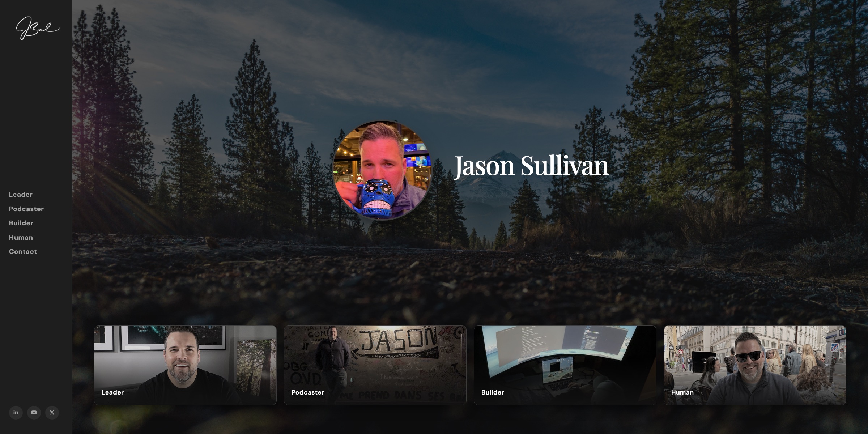Go to Leader in sidebar menu
868x434 pixels.
click(x=21, y=195)
